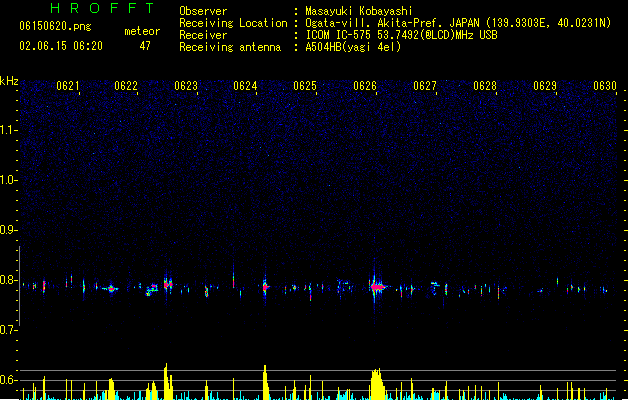This screenshot has height=400, width=629.
Task: Click the 0625 time marker
Action: pos(305,86)
